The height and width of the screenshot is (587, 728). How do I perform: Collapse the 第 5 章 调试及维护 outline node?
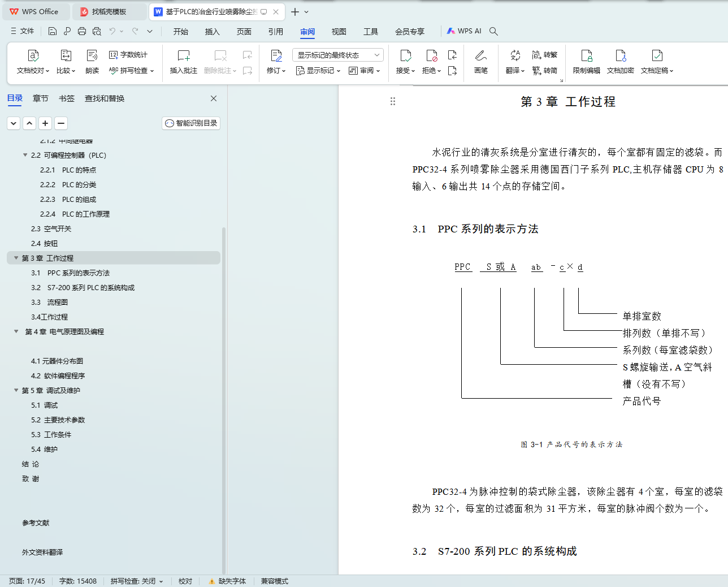16,390
